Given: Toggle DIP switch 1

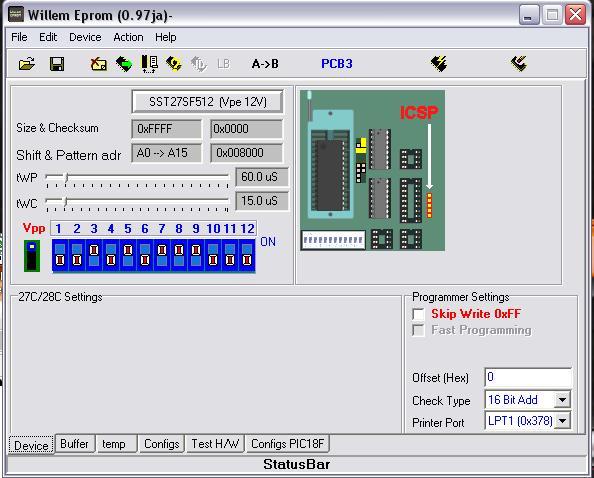Looking at the screenshot, I should point(60,256).
